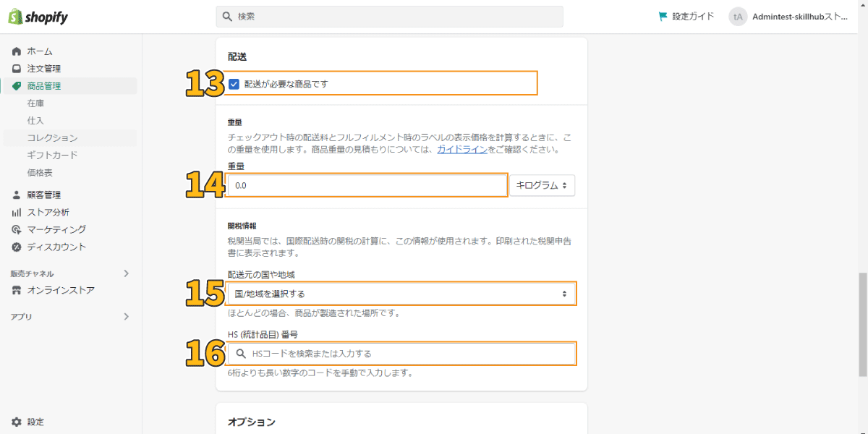Click the 設定ガイド button
Image resolution: width=868 pixels, height=434 pixels.
(x=686, y=16)
